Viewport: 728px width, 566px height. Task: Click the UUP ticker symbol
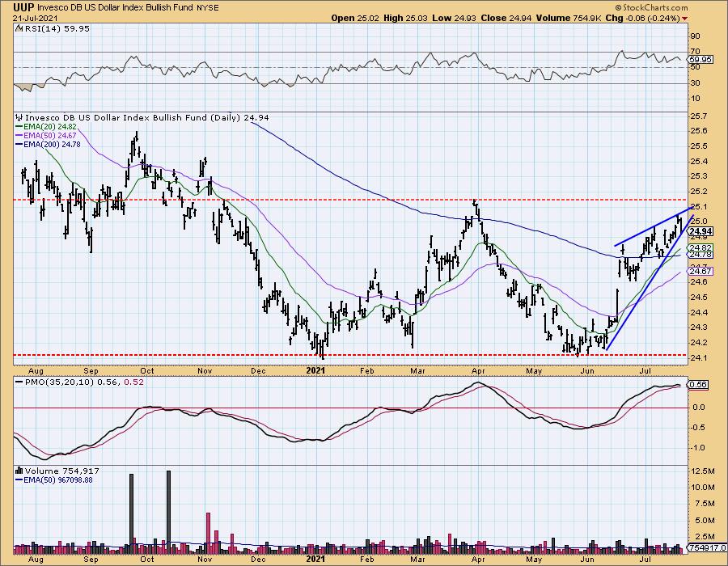[23, 7]
